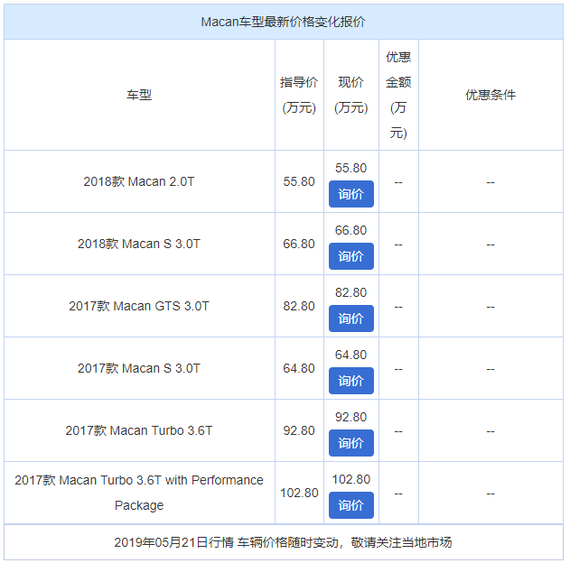This screenshot has height=563, width=570.
Task: Click 询价 button for 2017款 Macan Turbo 3.6T
Action: pyautogui.click(x=351, y=443)
